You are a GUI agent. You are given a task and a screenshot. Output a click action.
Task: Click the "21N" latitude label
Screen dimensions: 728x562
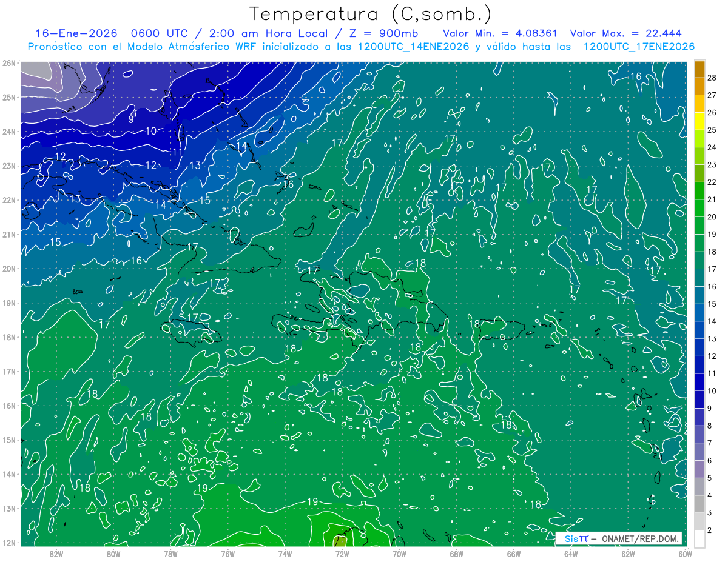9,234
